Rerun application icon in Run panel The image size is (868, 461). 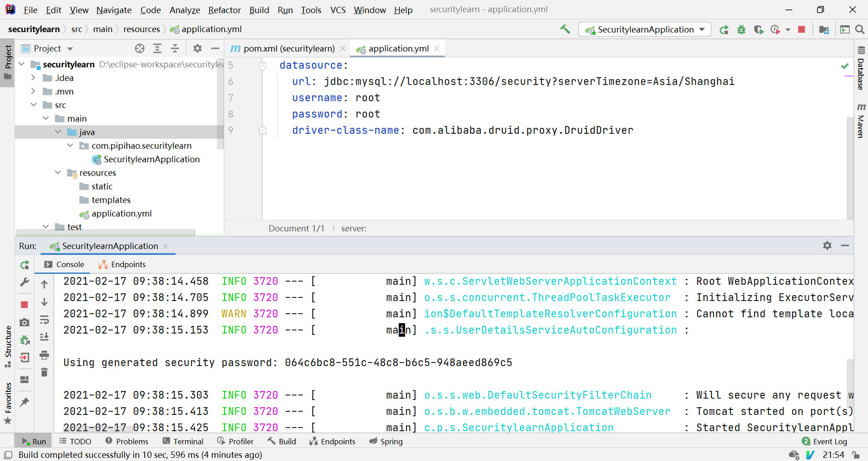coord(25,265)
